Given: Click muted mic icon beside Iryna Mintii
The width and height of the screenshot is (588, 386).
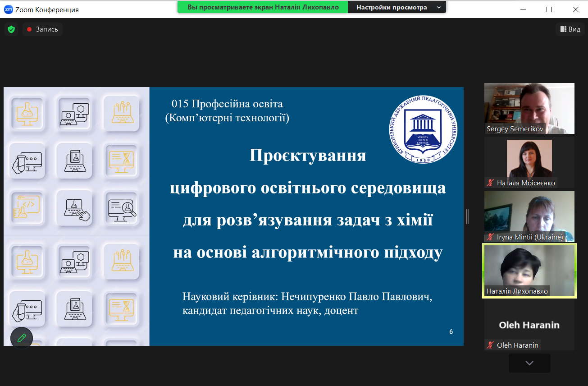Looking at the screenshot, I should tap(490, 237).
